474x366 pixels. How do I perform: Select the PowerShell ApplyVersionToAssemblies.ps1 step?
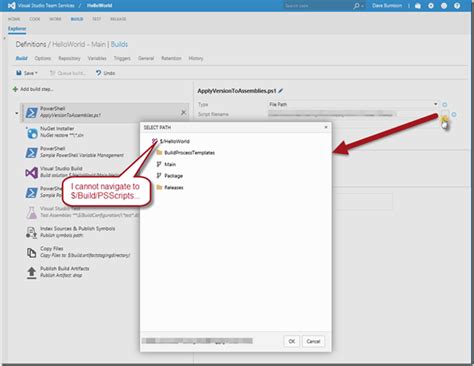click(105, 113)
